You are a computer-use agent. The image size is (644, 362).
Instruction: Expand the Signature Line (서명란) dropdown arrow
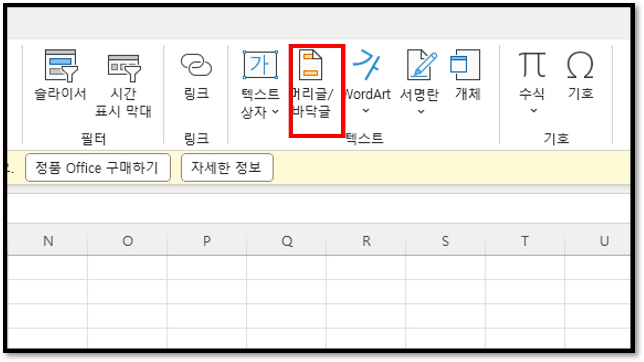coord(421,111)
